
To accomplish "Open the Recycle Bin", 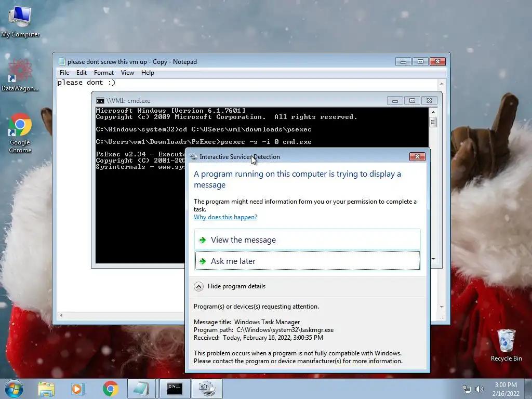I will click(506, 345).
